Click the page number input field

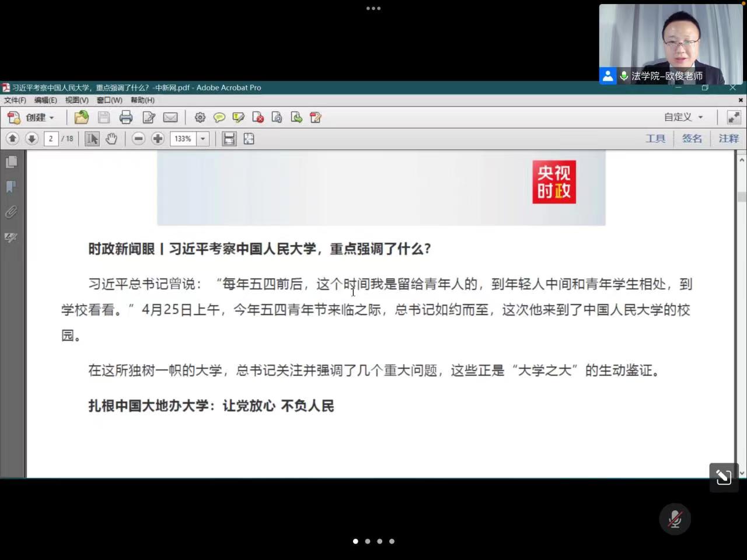(x=51, y=139)
